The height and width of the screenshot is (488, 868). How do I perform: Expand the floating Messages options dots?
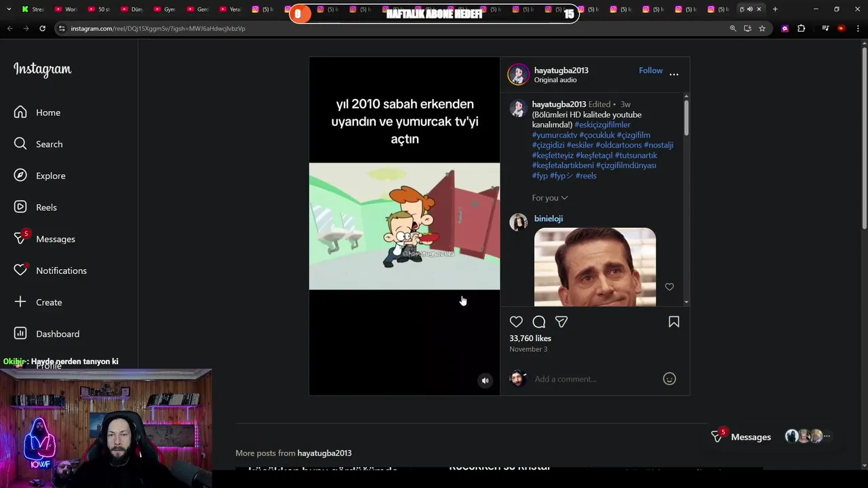827,436
